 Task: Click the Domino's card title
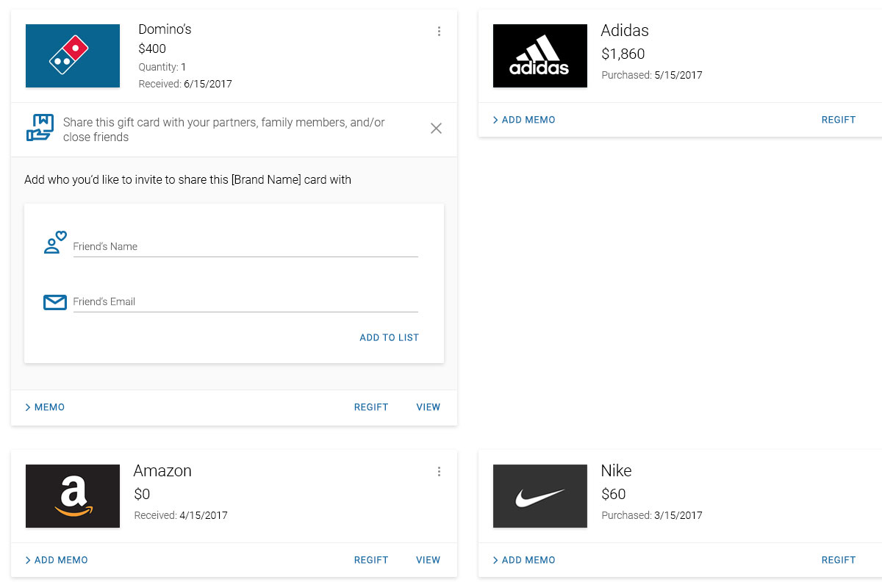[165, 29]
